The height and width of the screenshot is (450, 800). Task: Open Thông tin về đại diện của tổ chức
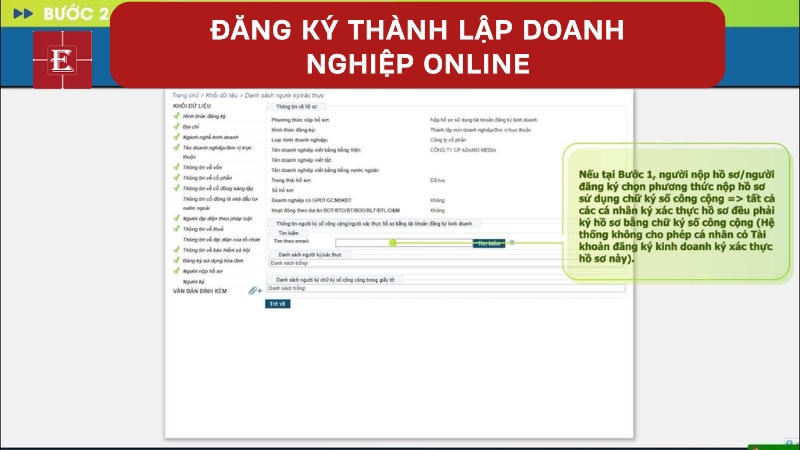tap(221, 239)
